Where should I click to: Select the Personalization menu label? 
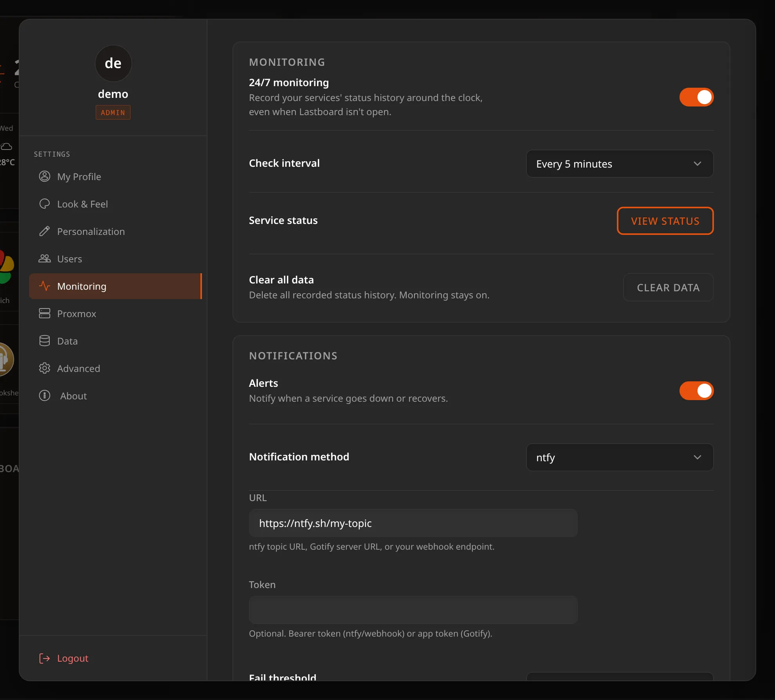click(91, 231)
